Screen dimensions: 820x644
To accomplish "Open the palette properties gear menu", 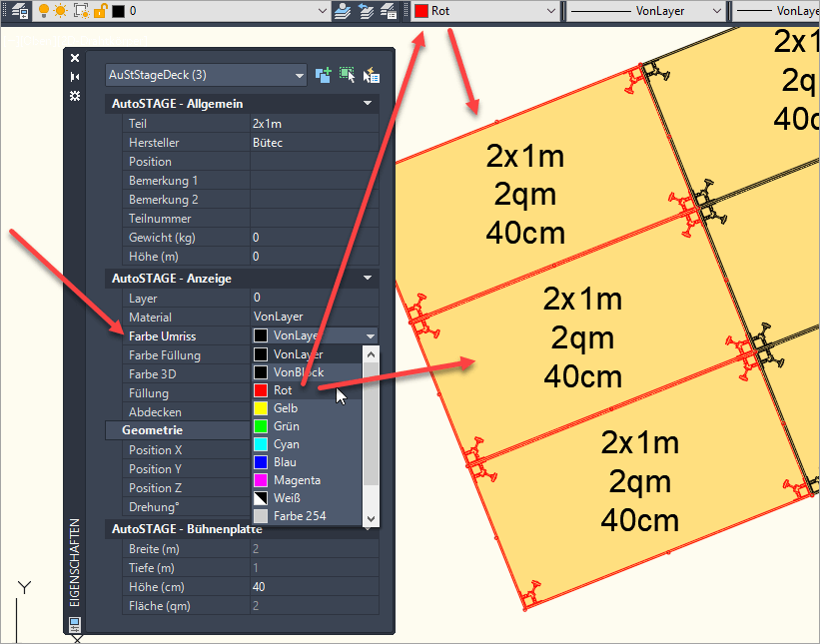I will [75, 96].
